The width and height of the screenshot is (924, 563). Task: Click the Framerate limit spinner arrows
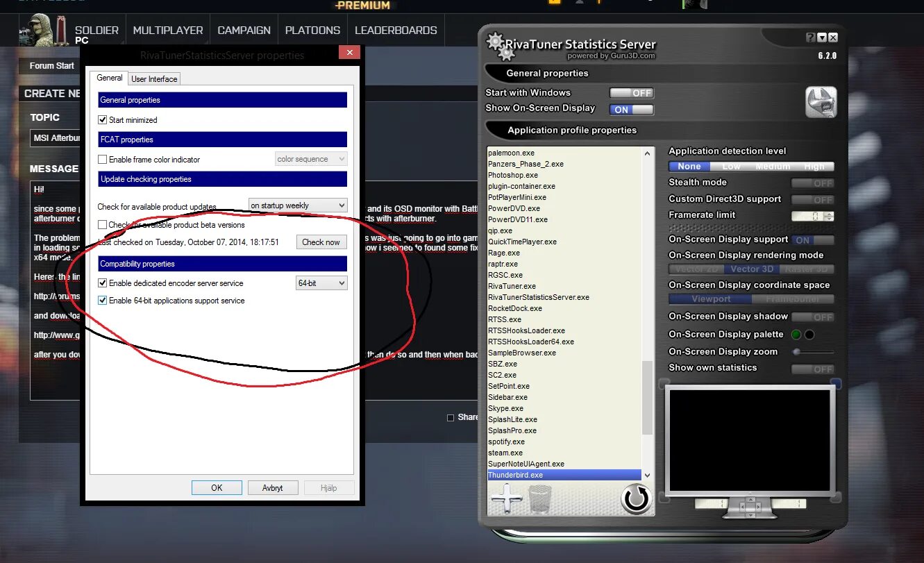tap(830, 217)
